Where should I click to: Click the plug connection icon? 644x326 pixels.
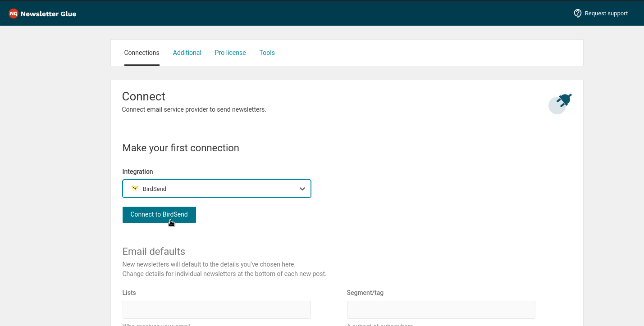(560, 104)
